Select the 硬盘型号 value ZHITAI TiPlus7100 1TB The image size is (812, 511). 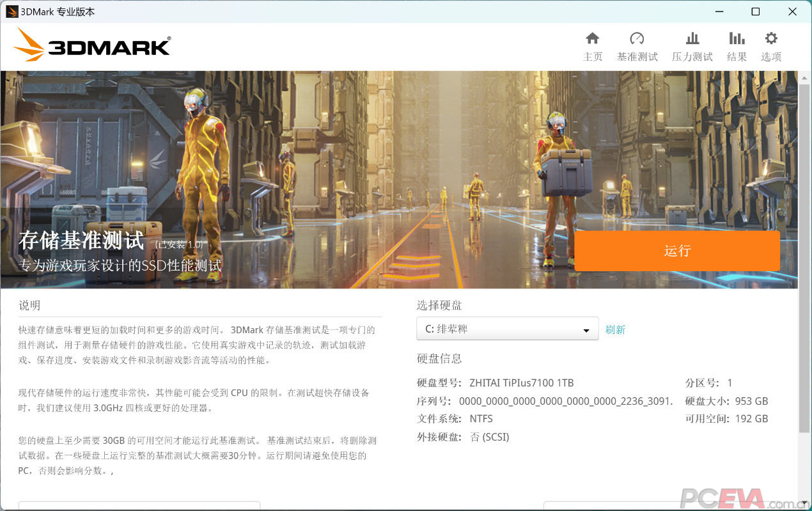[x=522, y=383]
